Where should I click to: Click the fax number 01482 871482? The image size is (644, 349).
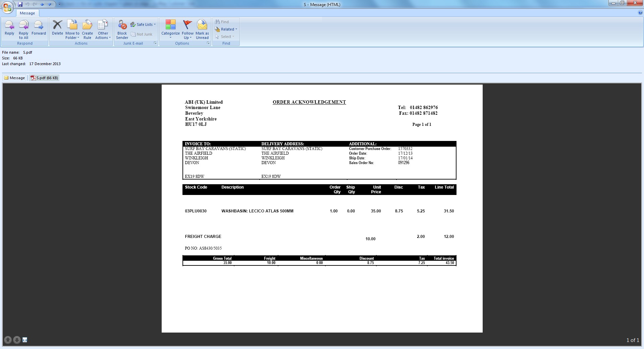pos(424,113)
